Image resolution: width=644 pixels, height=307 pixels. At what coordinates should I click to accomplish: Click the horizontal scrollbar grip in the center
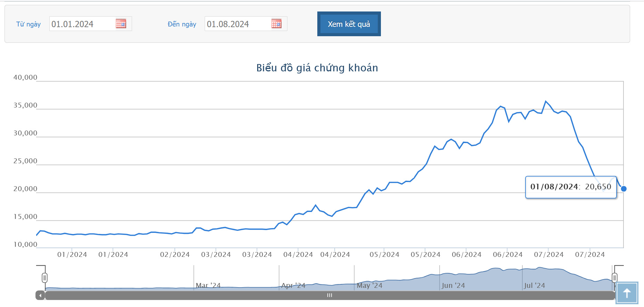[x=329, y=295]
